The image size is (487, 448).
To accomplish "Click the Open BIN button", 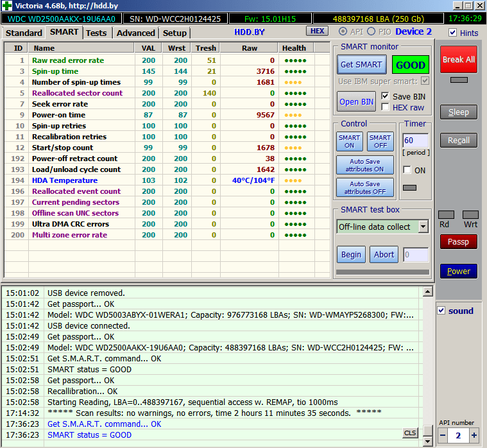I will tap(356, 101).
